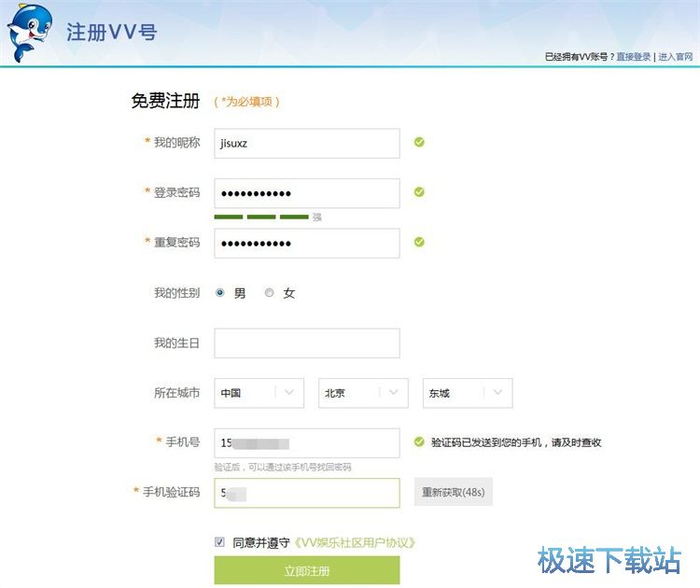Click the green checkmark beside the phone number field

tap(419, 441)
